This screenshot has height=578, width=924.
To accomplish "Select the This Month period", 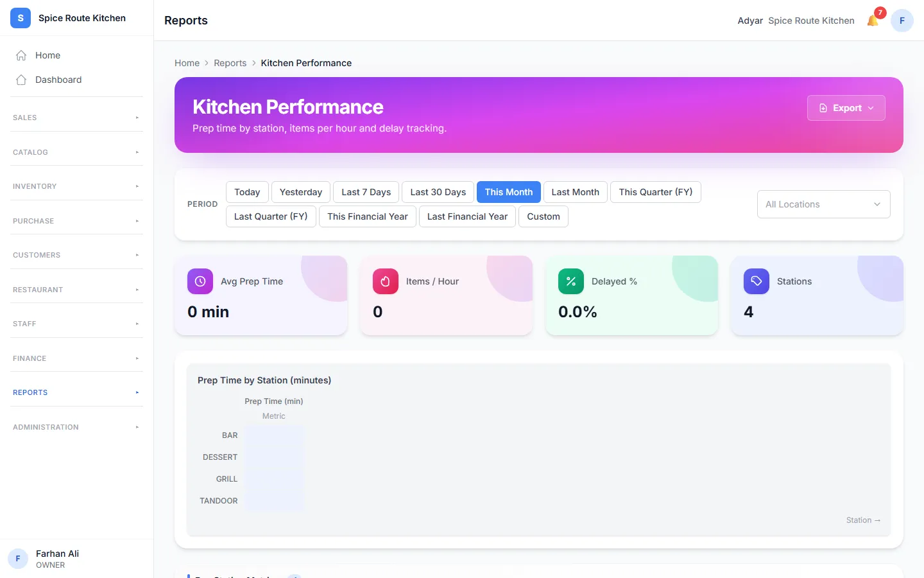I will 509,192.
